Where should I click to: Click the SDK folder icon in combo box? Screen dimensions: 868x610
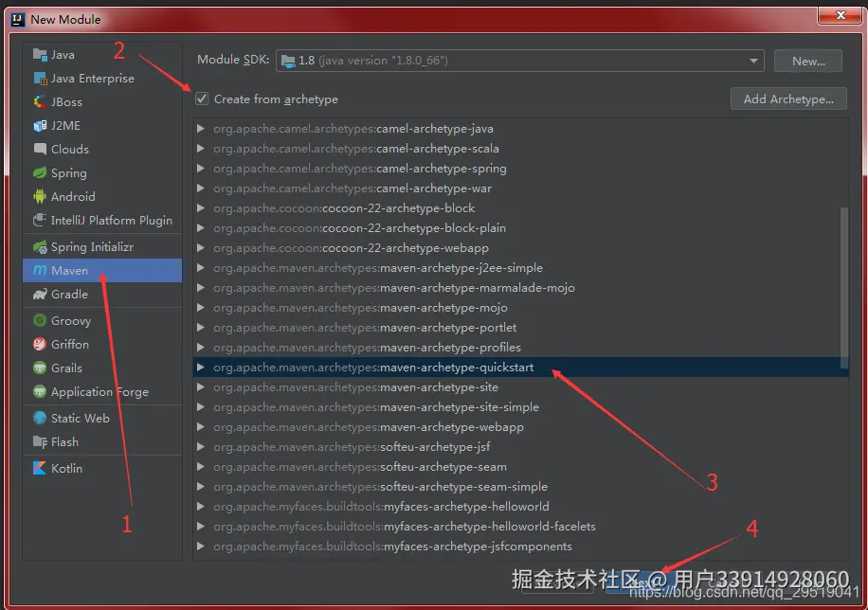point(288,61)
